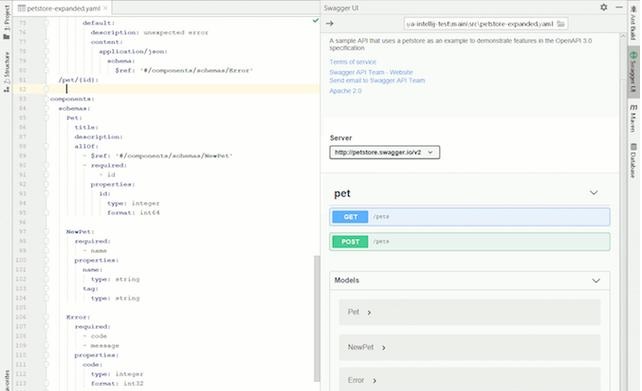This screenshot has width=642, height=391.
Task: Open the Database tool window
Action: 633,160
